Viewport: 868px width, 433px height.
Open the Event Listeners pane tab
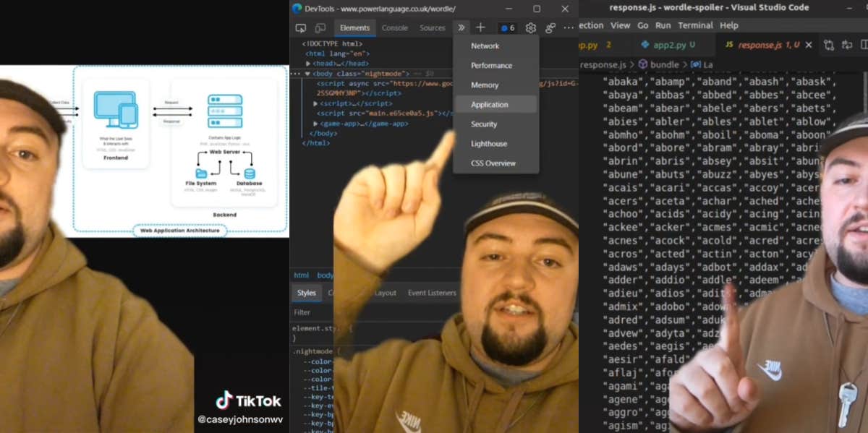point(432,293)
